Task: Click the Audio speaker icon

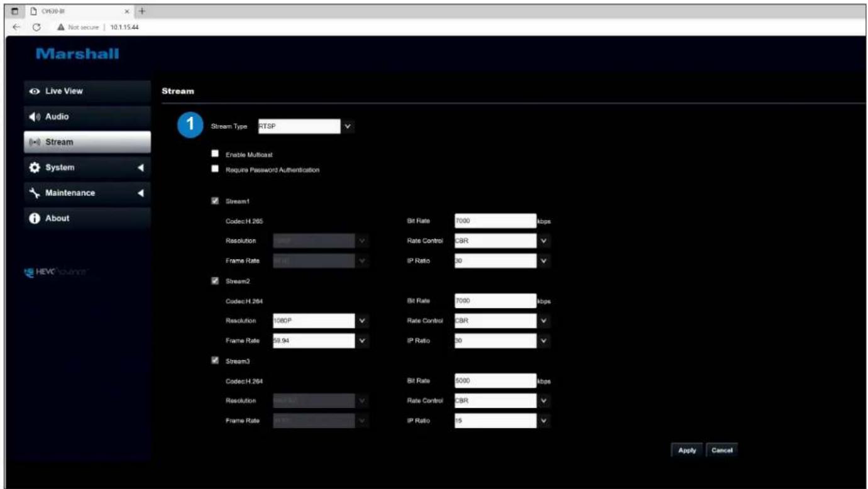Action: pos(34,117)
